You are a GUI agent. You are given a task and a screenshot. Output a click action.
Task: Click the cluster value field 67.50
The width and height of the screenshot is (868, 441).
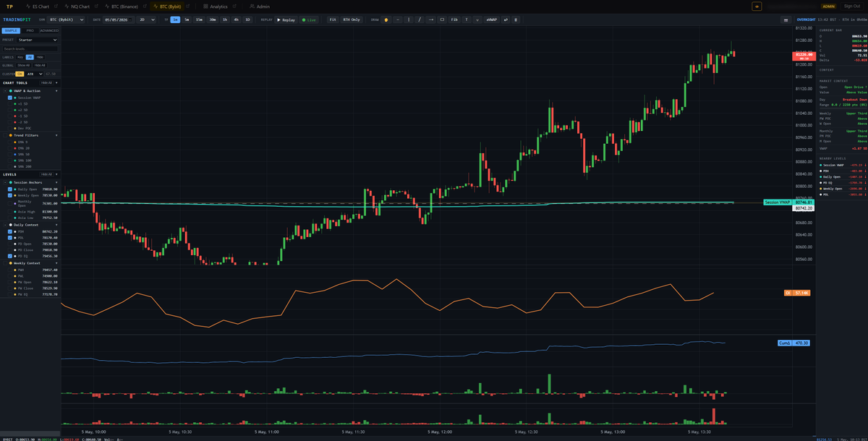[52, 74]
